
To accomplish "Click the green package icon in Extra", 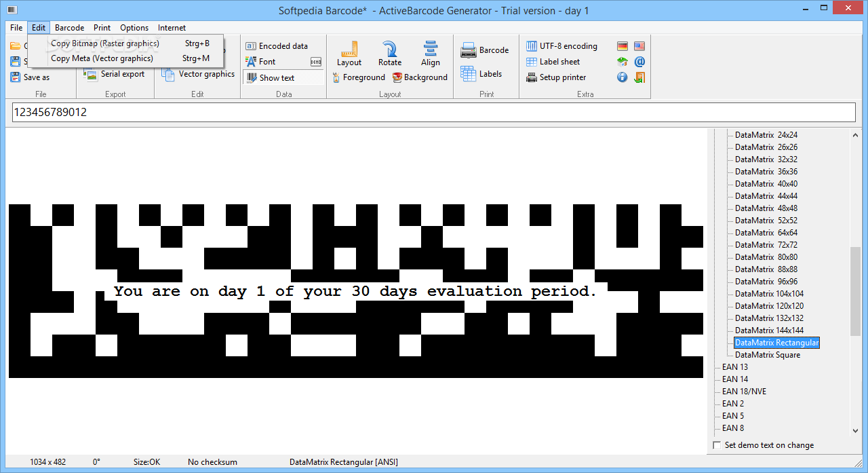I will (x=623, y=62).
